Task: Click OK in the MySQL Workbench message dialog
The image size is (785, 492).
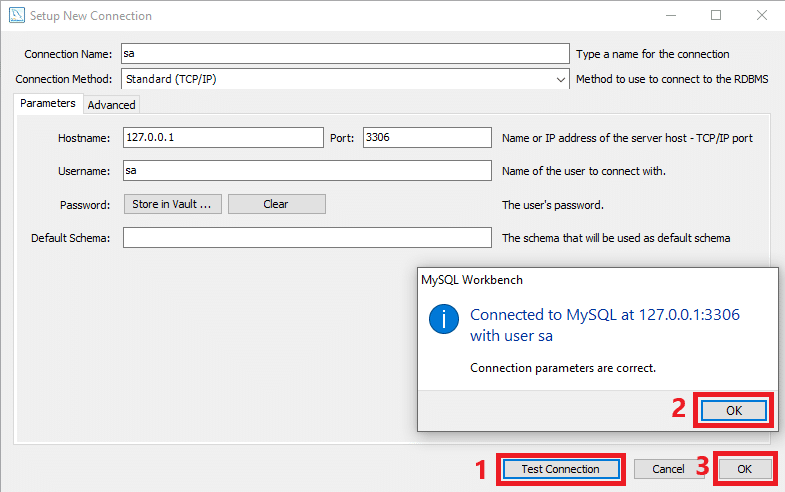Action: pos(733,410)
